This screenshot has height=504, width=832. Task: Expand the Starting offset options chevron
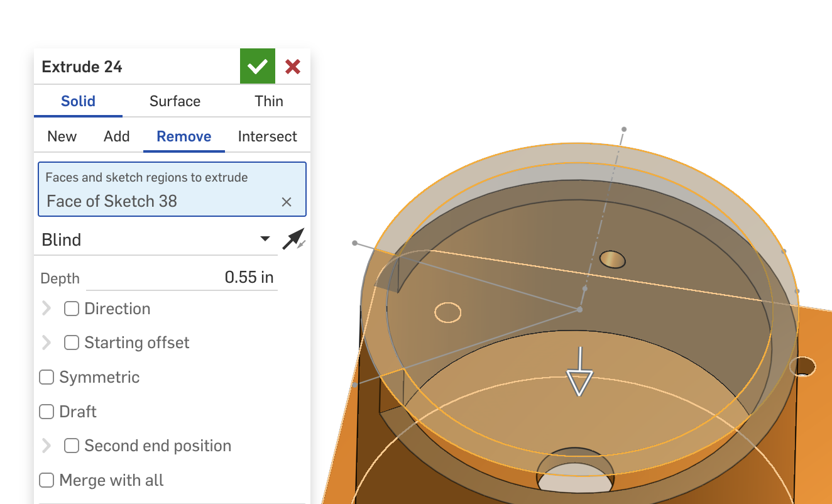[46, 342]
